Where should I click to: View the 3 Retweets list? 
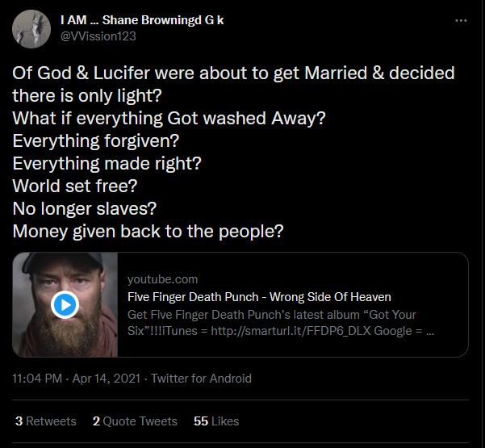[x=46, y=421]
